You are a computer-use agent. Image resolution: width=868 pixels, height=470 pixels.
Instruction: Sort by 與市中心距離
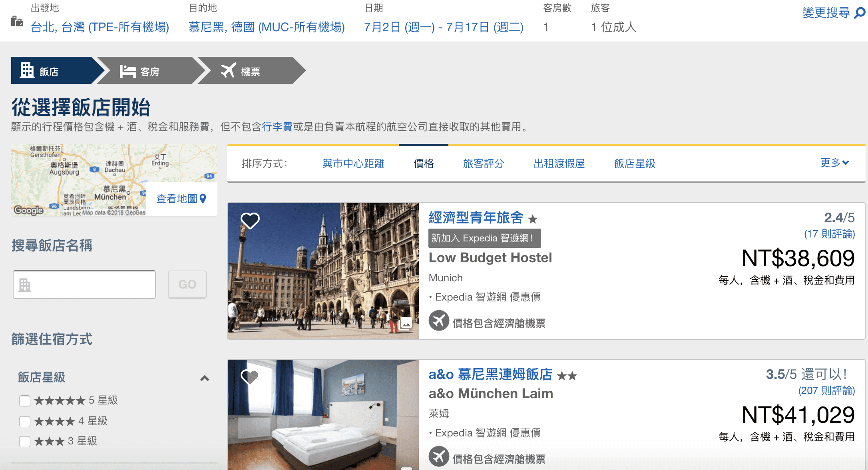coord(353,163)
